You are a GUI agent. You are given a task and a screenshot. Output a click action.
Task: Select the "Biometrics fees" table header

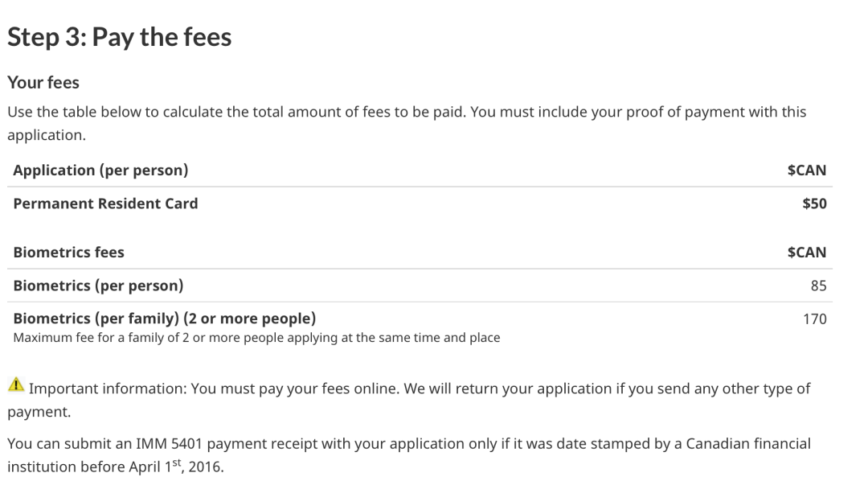tap(68, 253)
